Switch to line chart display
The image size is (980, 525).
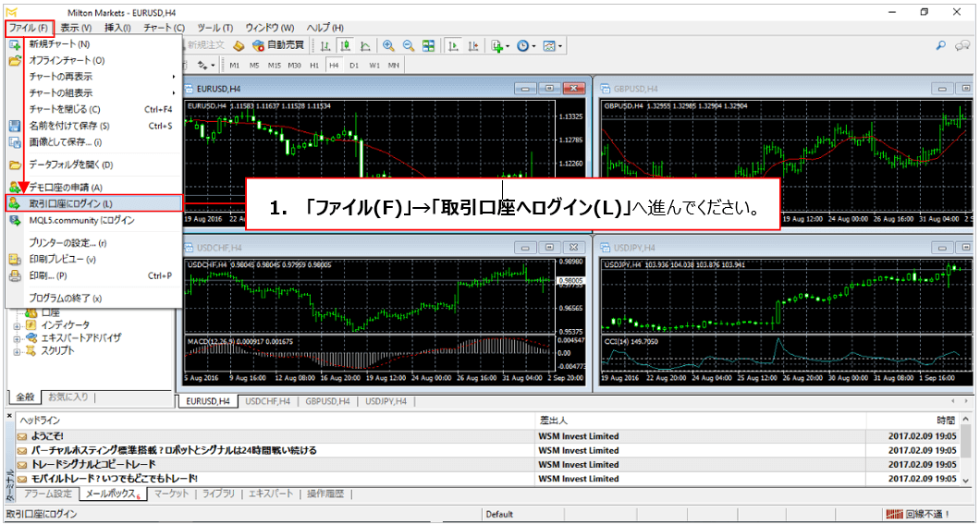tap(365, 45)
